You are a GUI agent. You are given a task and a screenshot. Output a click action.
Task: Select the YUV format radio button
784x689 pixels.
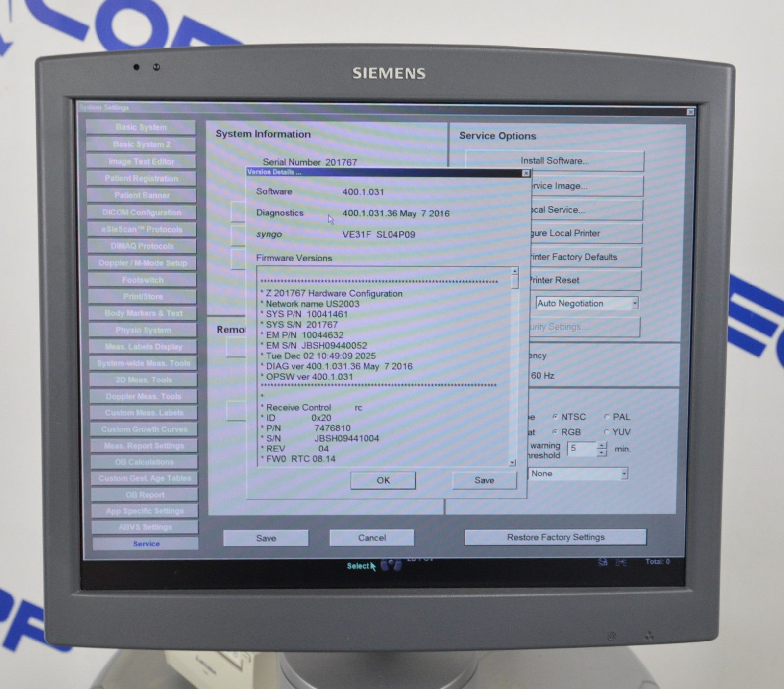(x=607, y=432)
